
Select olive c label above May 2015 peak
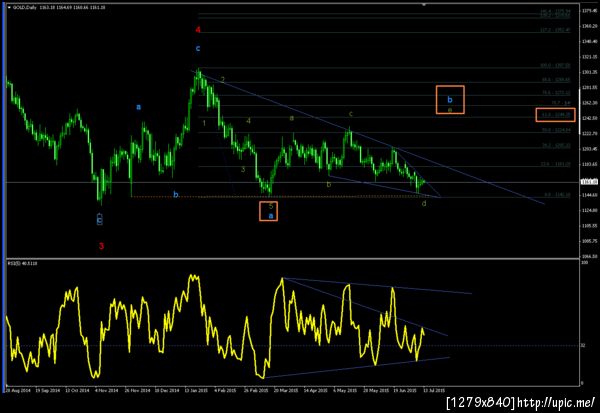pyautogui.click(x=351, y=114)
